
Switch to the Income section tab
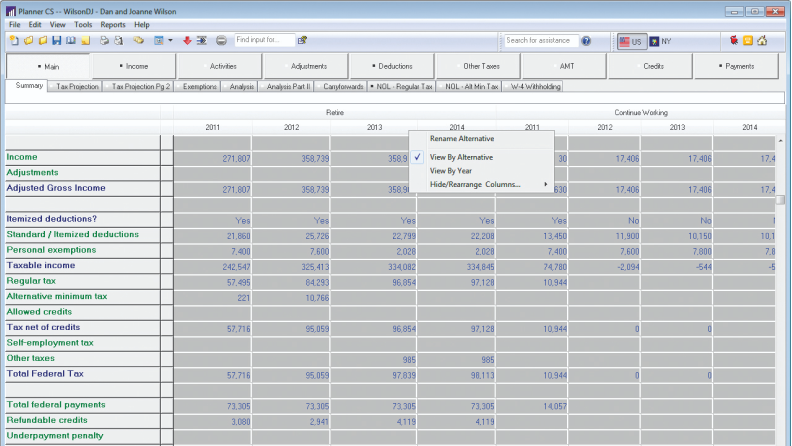point(134,66)
